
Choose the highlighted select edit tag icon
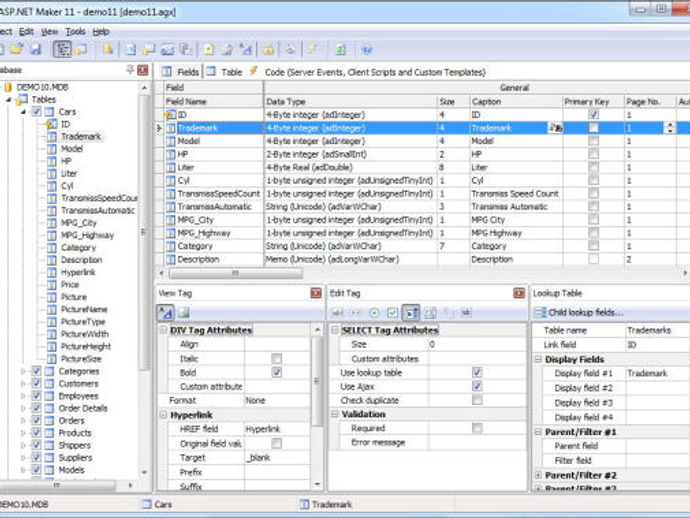pos(411,313)
